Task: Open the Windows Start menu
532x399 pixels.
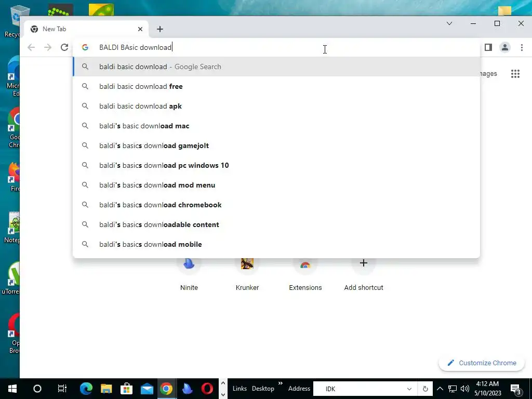Action: point(12,389)
